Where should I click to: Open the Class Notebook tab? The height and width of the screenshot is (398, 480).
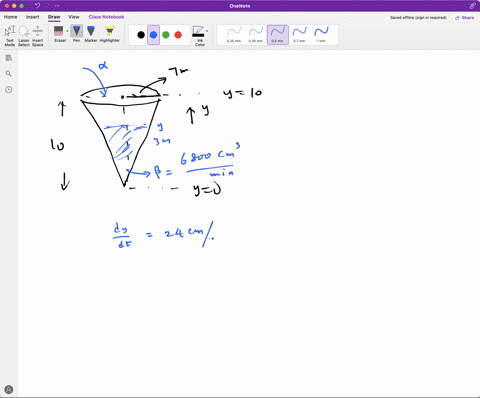click(x=106, y=17)
